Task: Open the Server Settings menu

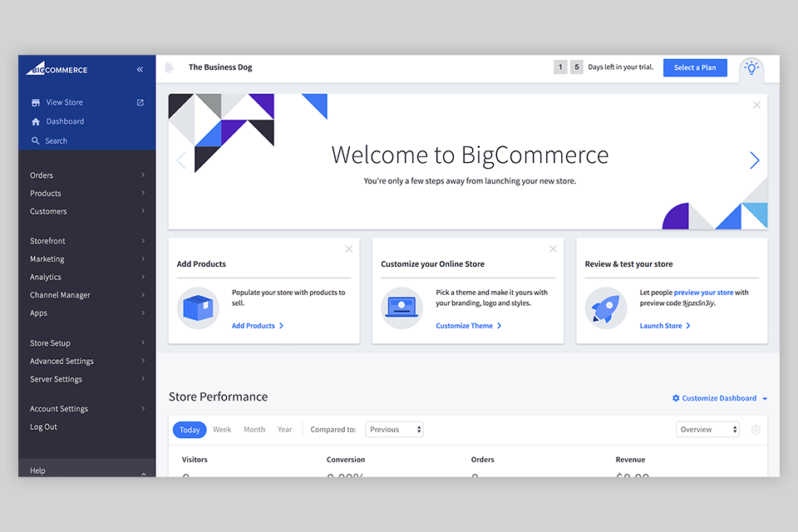Action: 87,379
